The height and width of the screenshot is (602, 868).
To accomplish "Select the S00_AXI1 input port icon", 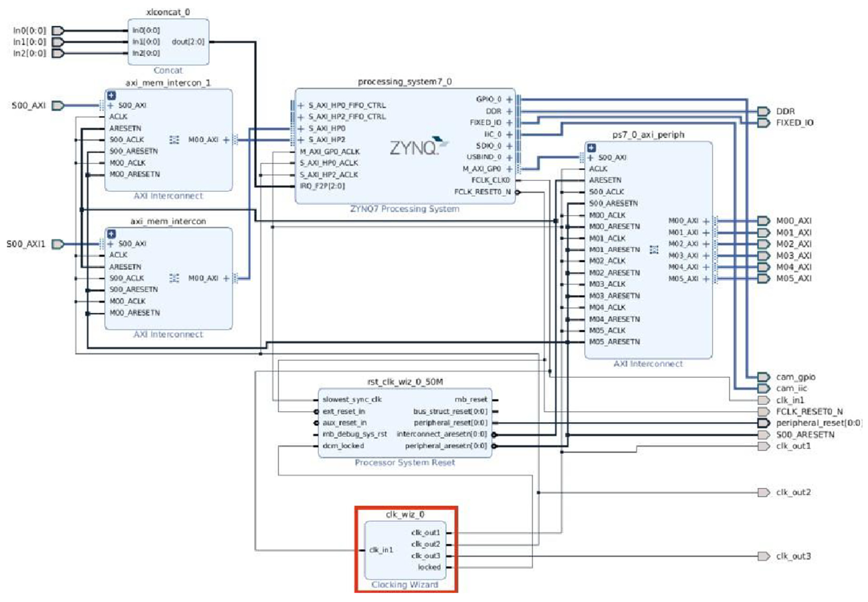I will tap(58, 244).
